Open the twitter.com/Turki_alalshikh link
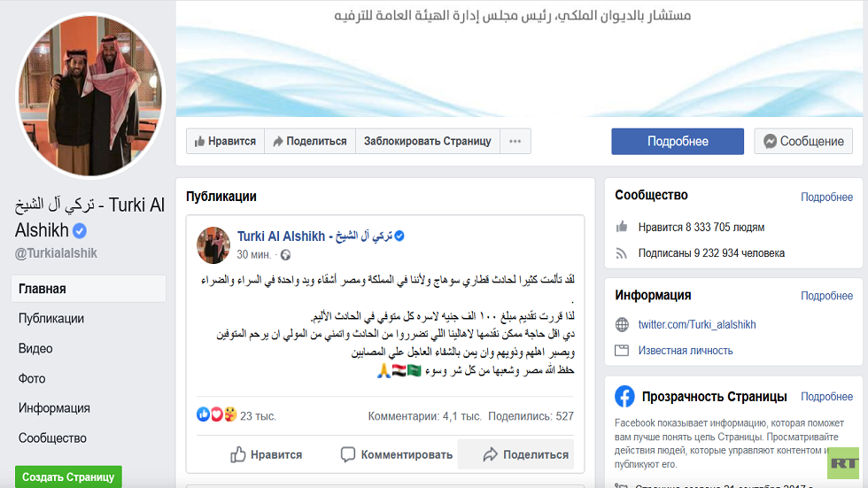868x488 pixels. pyautogui.click(x=697, y=325)
